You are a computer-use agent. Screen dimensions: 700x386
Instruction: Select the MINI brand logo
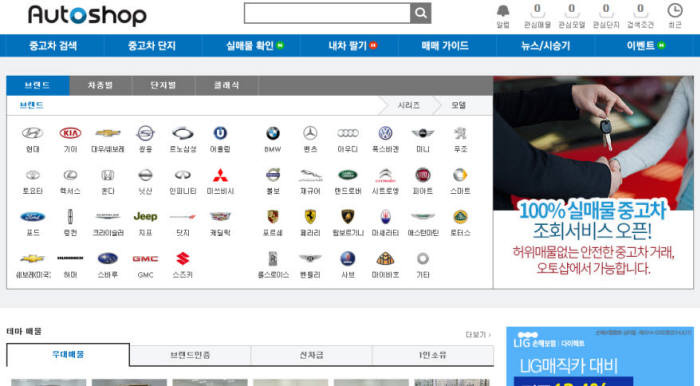pos(422,133)
